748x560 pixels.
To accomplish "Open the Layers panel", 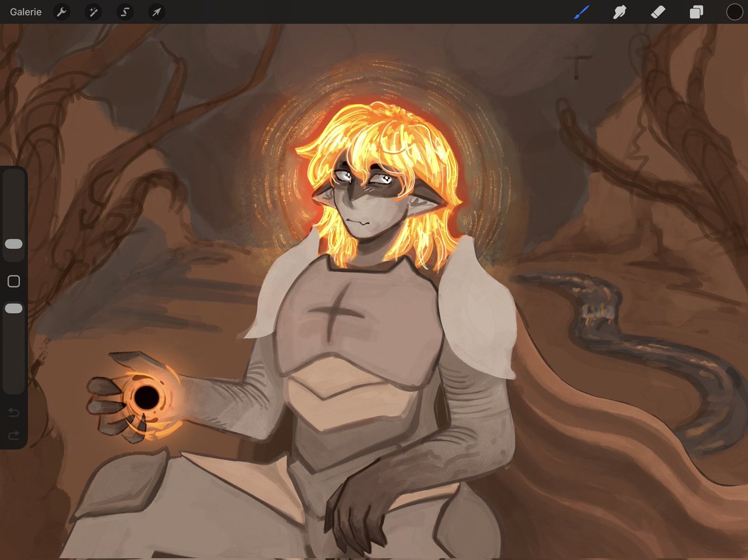I will (697, 12).
